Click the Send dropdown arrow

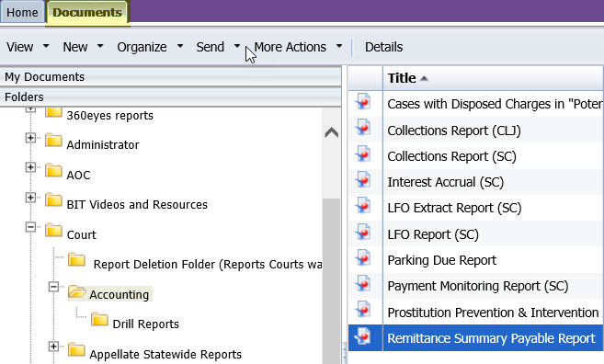point(237,46)
